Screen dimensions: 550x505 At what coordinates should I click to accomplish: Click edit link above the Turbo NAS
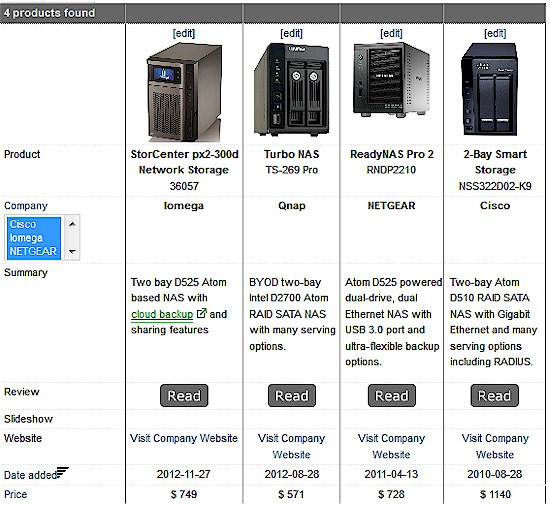291,33
